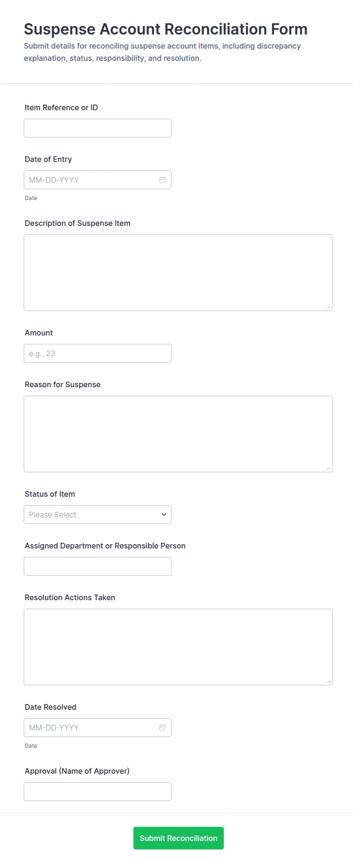353x868 pixels.
Task: Select the Amount field showing e.g., 23
Action: point(97,353)
